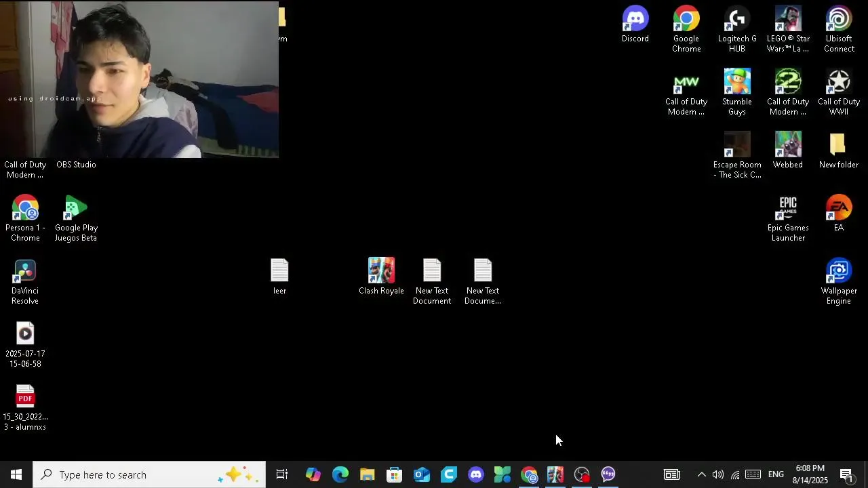Open Discord from the taskbar
Image resolution: width=868 pixels, height=488 pixels.
(475, 474)
